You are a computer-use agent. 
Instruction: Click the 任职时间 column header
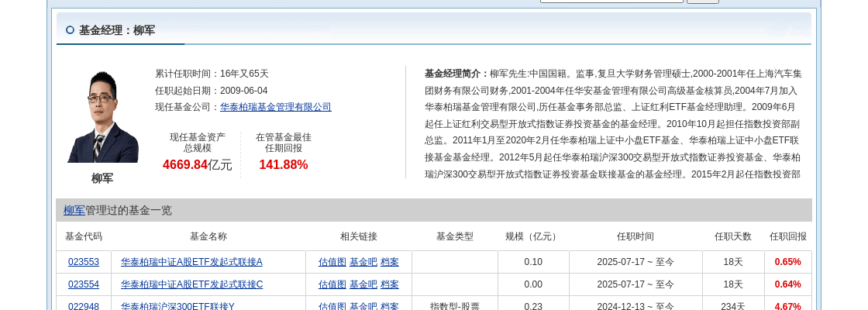635,236
